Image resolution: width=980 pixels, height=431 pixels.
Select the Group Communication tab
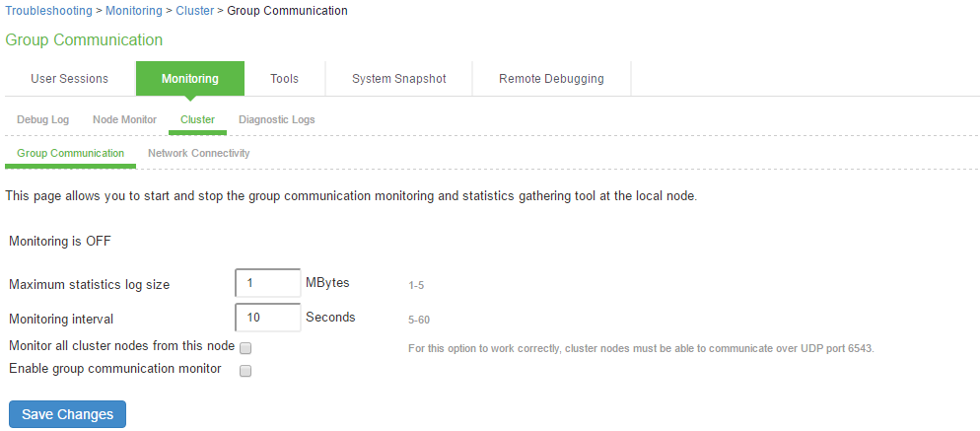(x=71, y=153)
